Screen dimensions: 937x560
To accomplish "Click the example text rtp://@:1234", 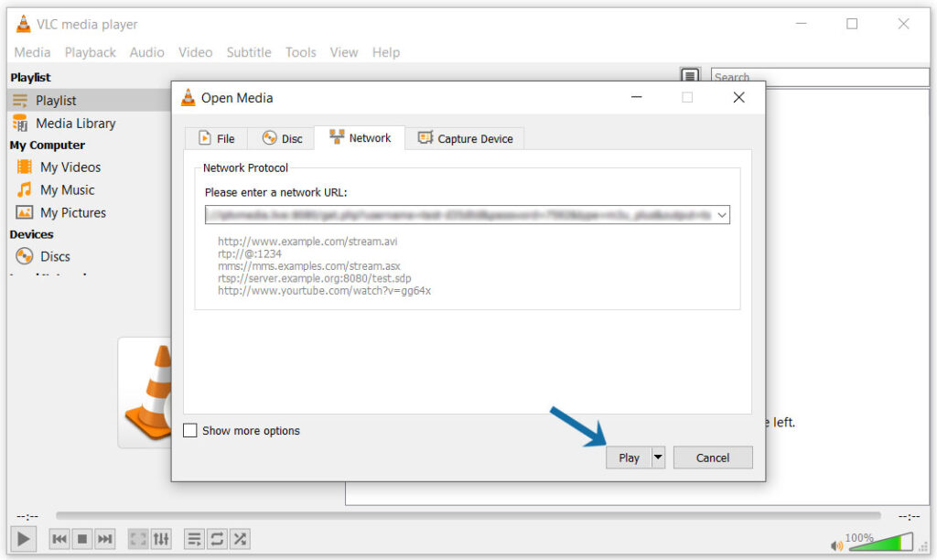I will click(249, 254).
